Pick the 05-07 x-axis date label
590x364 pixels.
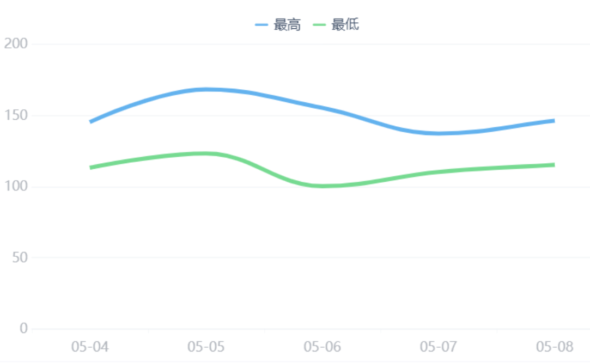pos(438,347)
